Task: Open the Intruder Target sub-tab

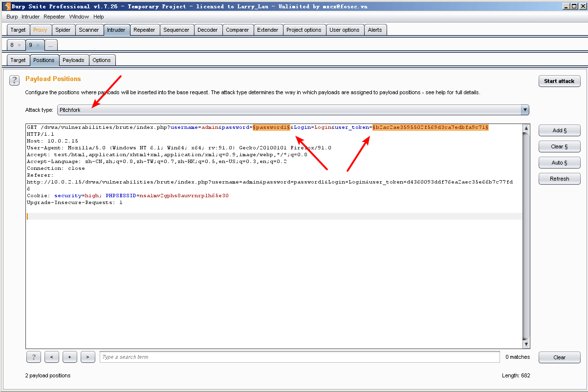Action: click(18, 60)
